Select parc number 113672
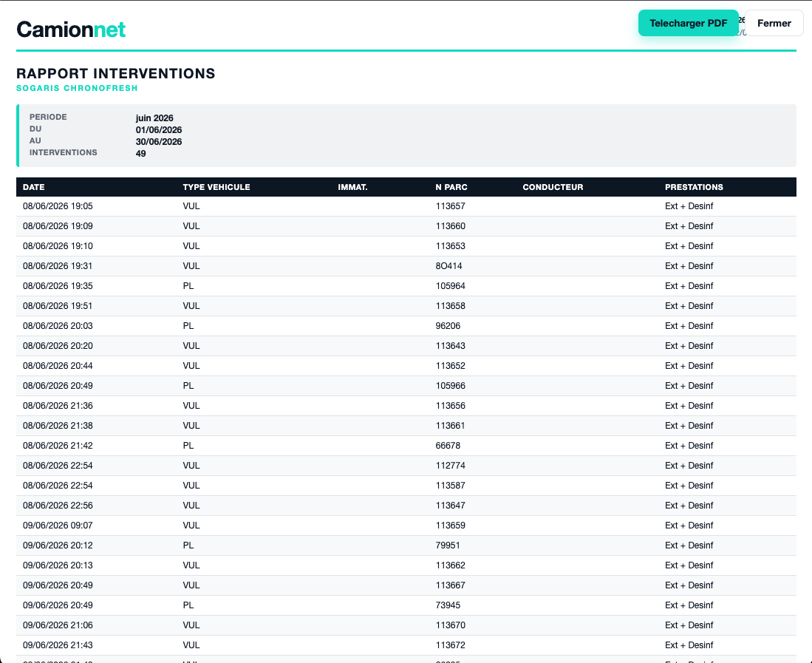Image resolution: width=812 pixels, height=663 pixels. click(x=451, y=645)
